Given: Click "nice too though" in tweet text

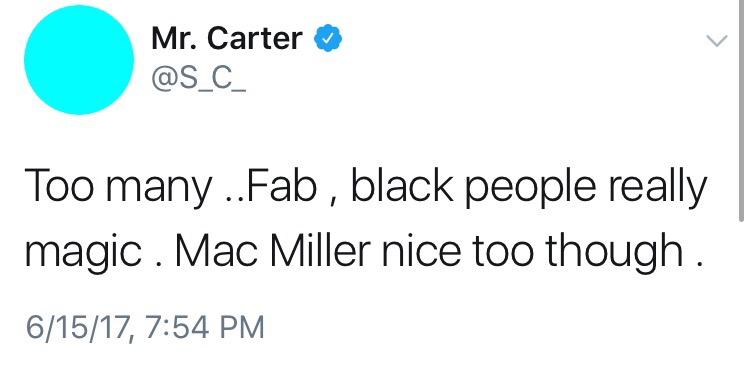Looking at the screenshot, I should pyautogui.click(x=532, y=254).
